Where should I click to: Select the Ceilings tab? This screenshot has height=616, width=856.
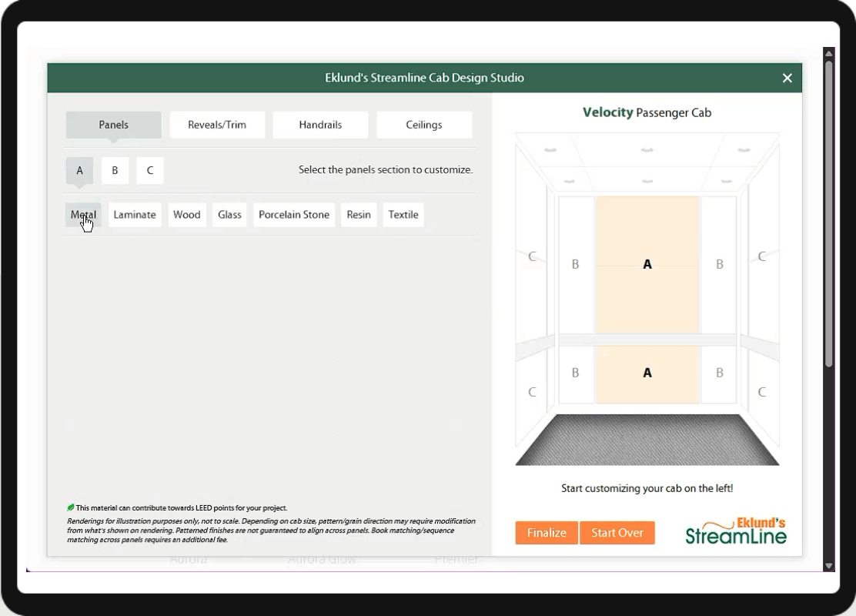(424, 125)
